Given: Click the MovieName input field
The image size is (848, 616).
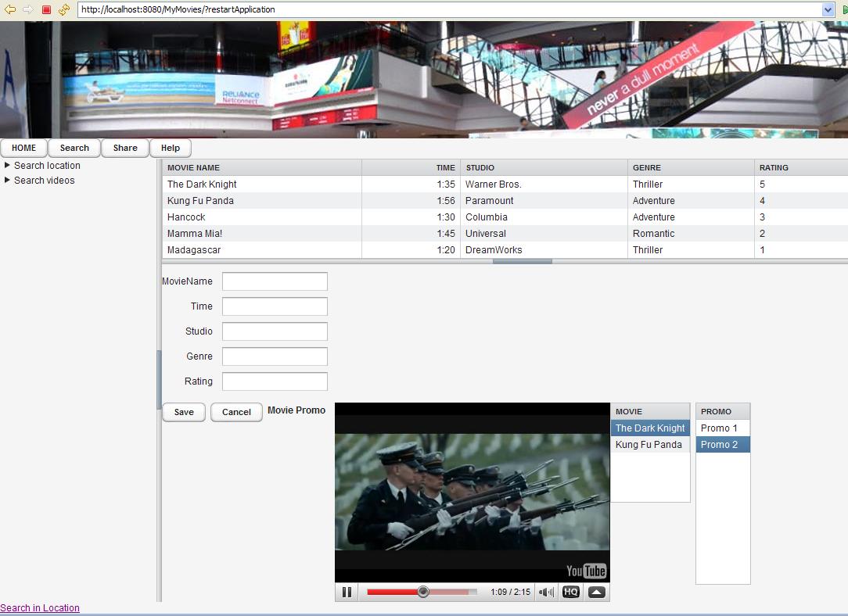Looking at the screenshot, I should tap(275, 281).
